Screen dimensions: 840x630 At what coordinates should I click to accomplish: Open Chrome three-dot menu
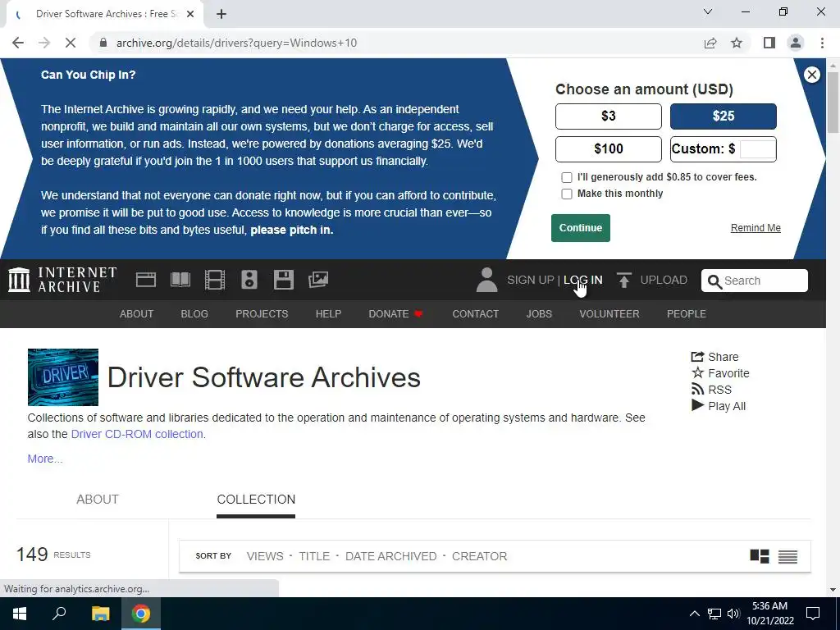pyautogui.click(x=822, y=43)
